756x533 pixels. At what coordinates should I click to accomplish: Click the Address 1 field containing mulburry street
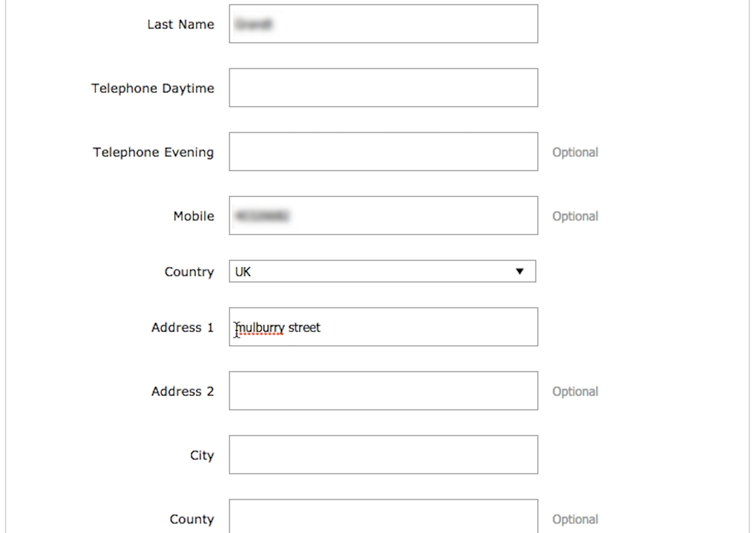click(x=383, y=327)
